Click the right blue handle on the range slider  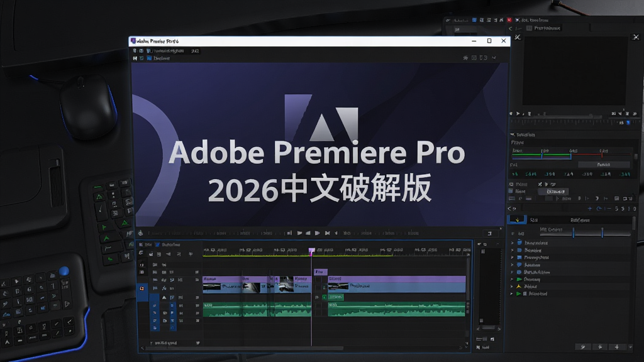tap(602, 233)
